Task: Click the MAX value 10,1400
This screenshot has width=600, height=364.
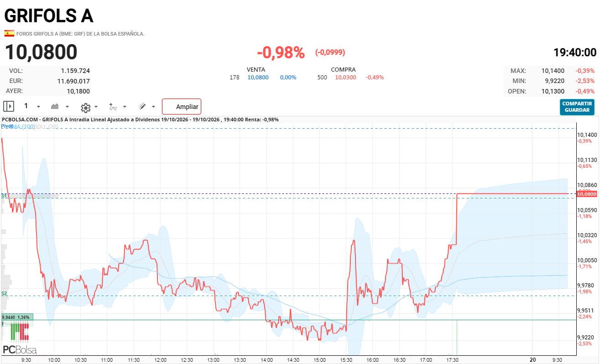Action: (x=553, y=71)
